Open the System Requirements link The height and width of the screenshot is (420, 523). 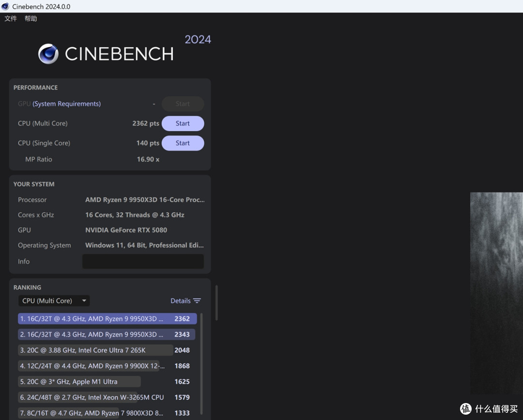[66, 104]
